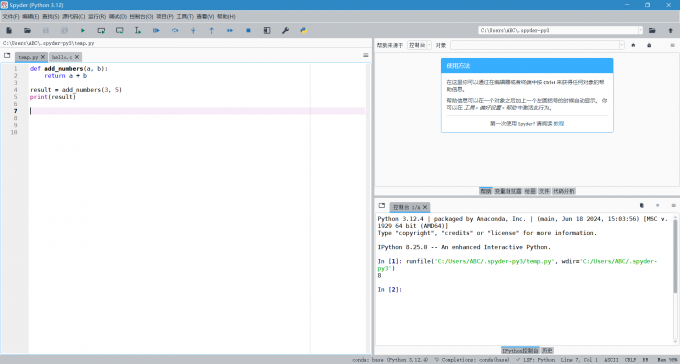Click the Help pane home icon
This screenshot has height=364, width=680.
point(633,45)
